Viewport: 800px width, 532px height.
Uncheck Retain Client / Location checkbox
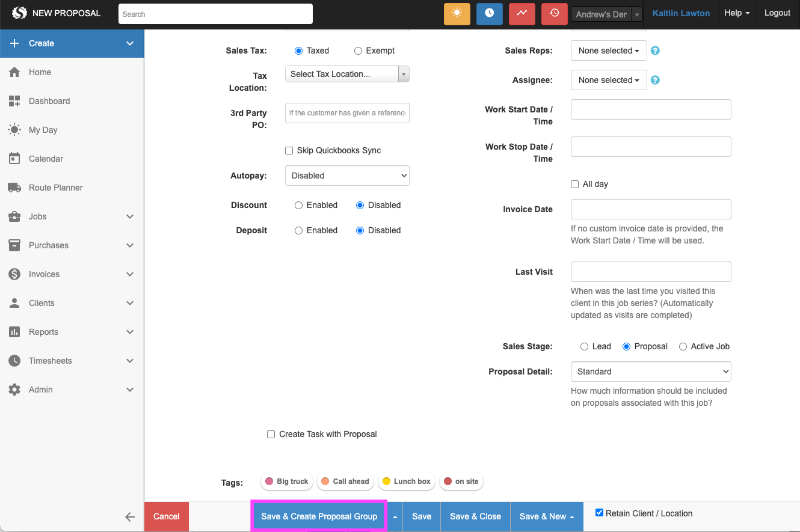pos(599,513)
